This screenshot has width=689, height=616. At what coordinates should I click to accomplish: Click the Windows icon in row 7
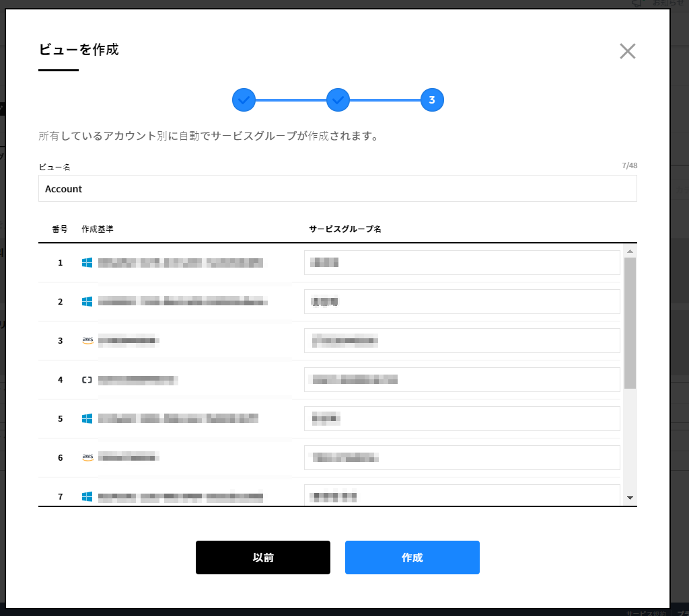click(87, 496)
